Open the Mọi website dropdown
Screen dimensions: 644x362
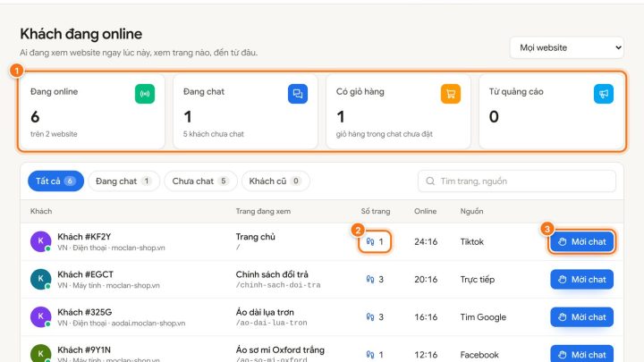(x=567, y=47)
